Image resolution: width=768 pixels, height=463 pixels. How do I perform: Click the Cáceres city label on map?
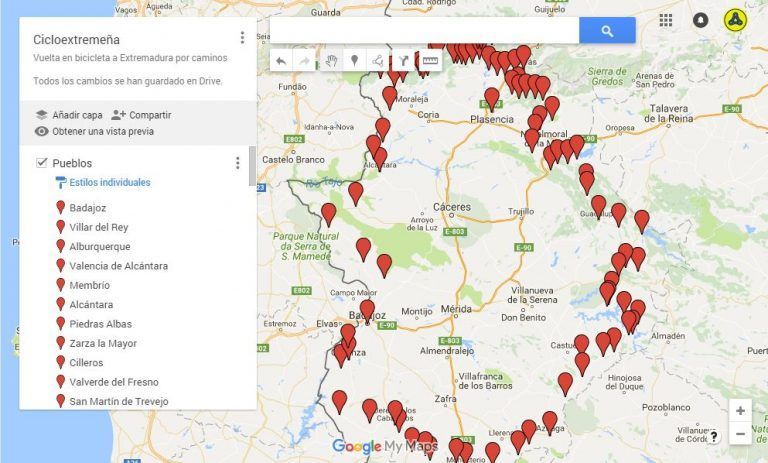(452, 207)
